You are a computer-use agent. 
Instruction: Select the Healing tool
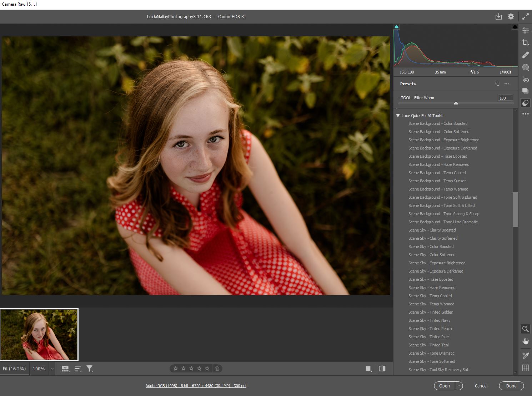tap(525, 55)
